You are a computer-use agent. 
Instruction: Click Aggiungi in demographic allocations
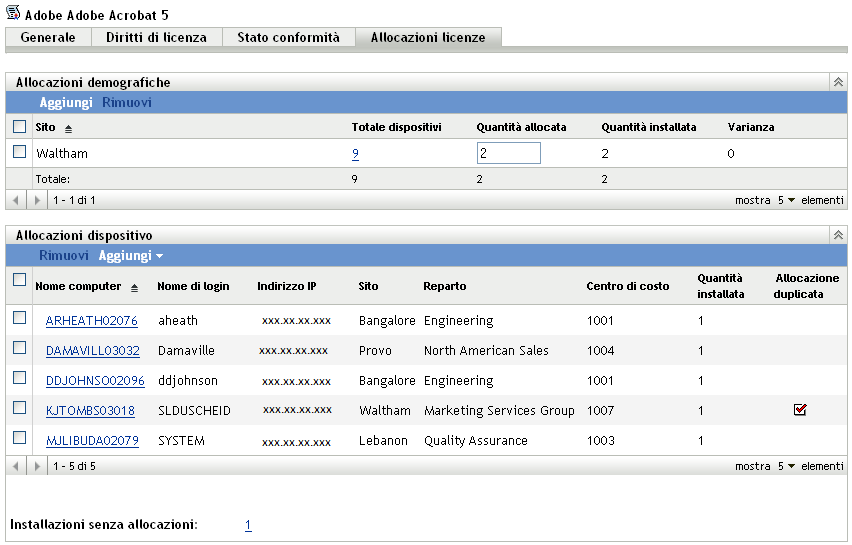tap(66, 102)
